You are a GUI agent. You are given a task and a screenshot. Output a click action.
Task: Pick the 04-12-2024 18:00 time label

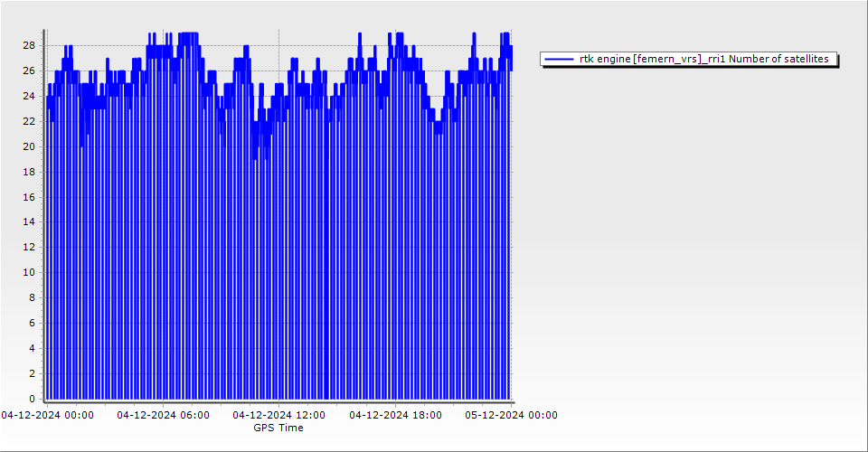395,415
